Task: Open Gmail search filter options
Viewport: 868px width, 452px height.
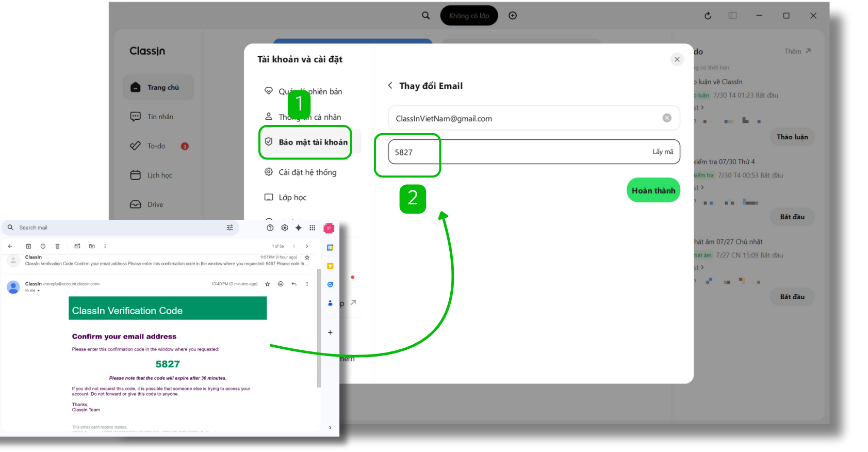Action: (230, 228)
